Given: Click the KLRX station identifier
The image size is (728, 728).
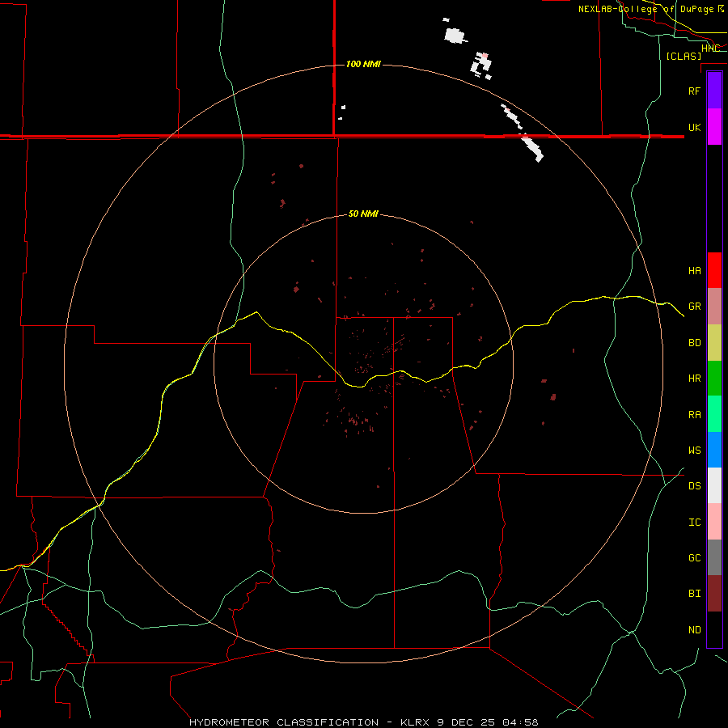Looking at the screenshot, I should click(415, 722).
